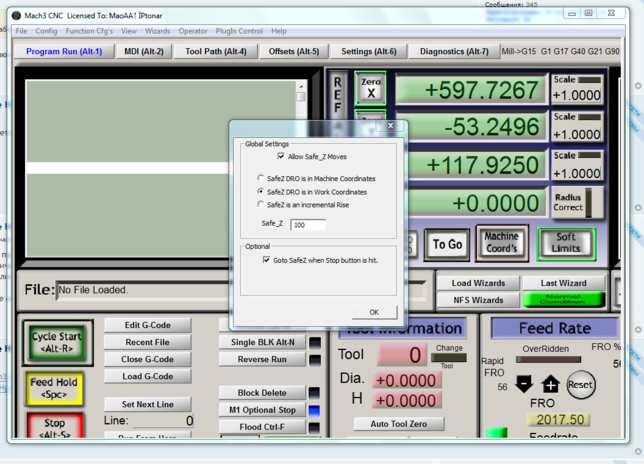Viewport: 644px width, 464px height.
Task: Click the Cycle Start button
Action: [58, 342]
